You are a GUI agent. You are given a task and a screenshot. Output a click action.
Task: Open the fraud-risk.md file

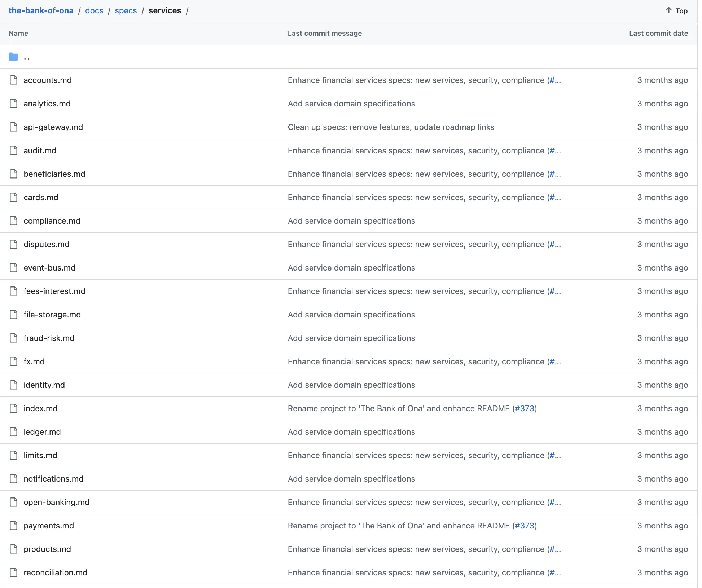pyautogui.click(x=49, y=338)
